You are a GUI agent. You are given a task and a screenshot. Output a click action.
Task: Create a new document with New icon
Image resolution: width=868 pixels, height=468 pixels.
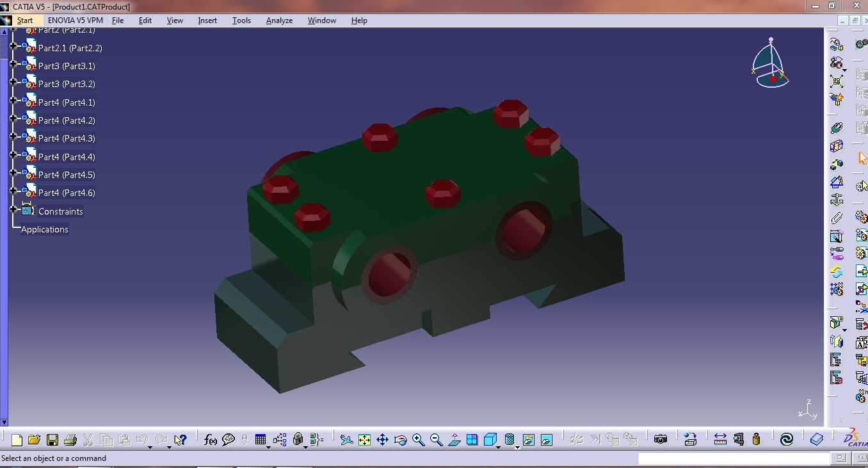(17, 440)
